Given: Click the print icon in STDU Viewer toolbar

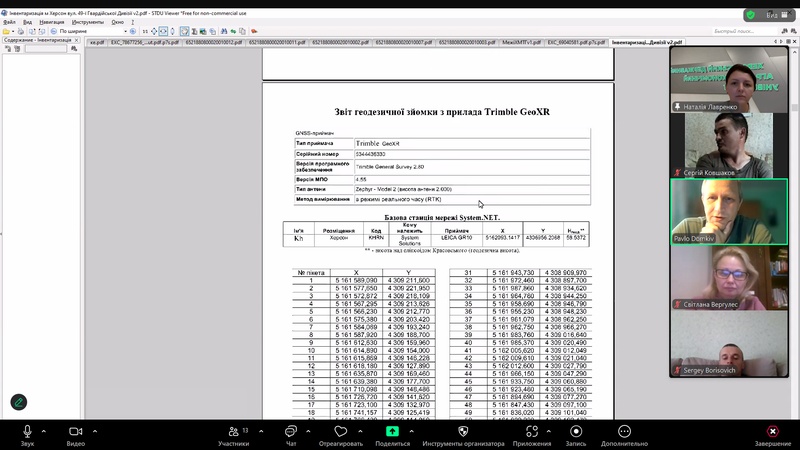Looking at the screenshot, I should pyautogui.click(x=21, y=31).
